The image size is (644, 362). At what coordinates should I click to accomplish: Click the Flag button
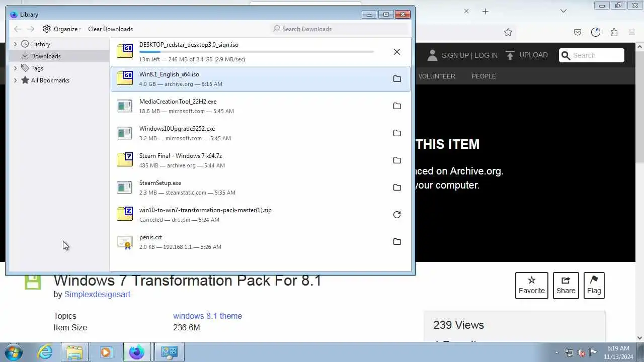coord(594,286)
